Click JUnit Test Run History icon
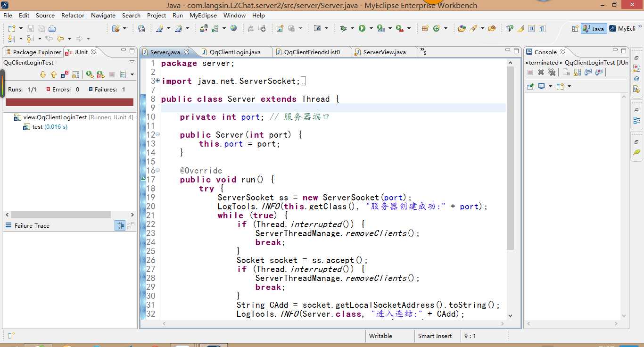The image size is (644, 347). 123,74
